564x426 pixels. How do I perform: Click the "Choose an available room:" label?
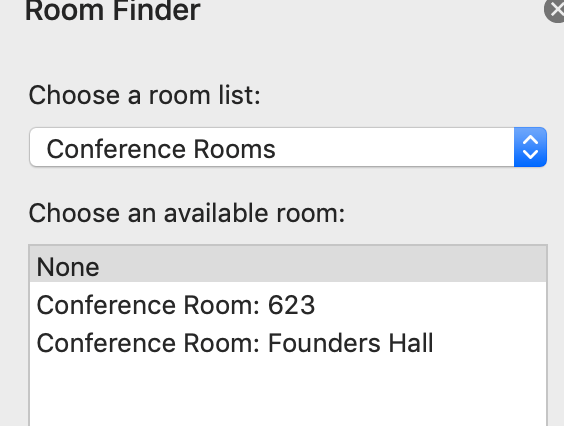coord(187,213)
